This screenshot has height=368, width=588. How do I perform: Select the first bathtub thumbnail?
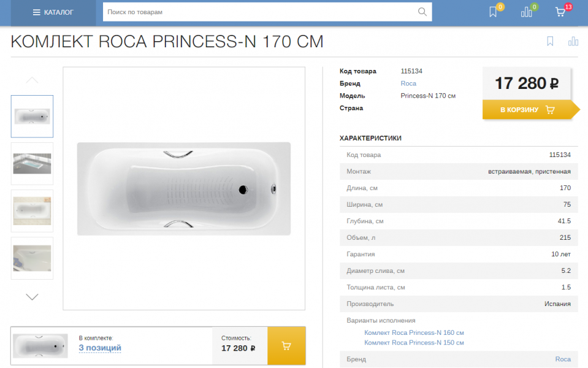tap(32, 117)
